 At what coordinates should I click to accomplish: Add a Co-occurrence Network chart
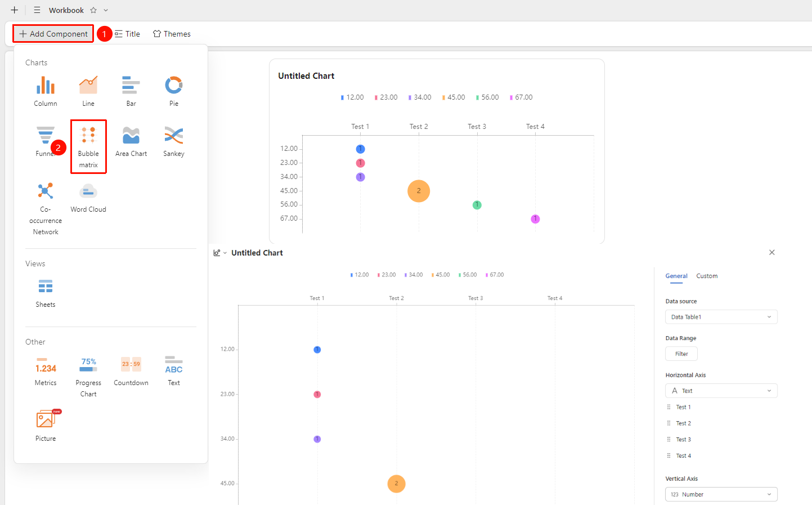[x=46, y=208]
